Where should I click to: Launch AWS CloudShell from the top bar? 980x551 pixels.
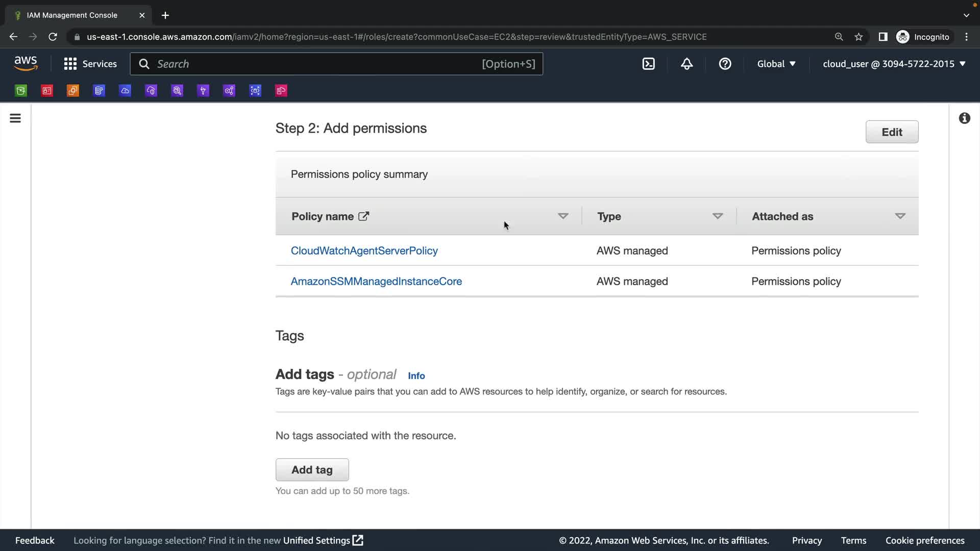pos(648,64)
